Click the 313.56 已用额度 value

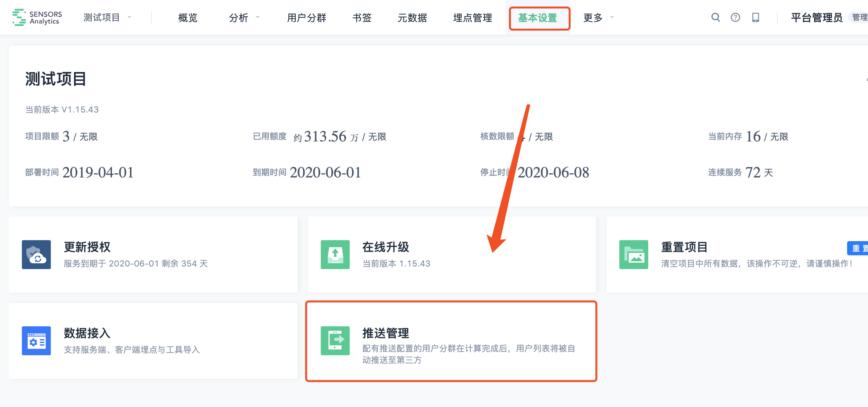[325, 136]
